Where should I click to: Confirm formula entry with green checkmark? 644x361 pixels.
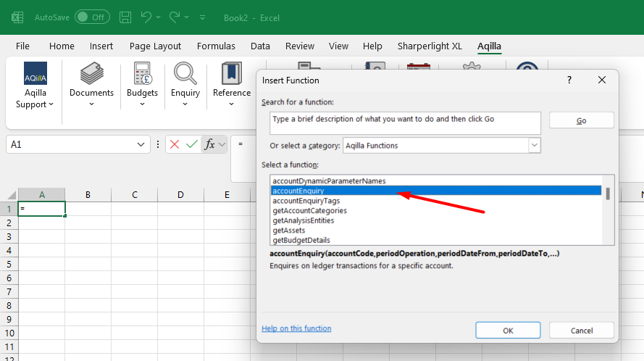pos(192,144)
